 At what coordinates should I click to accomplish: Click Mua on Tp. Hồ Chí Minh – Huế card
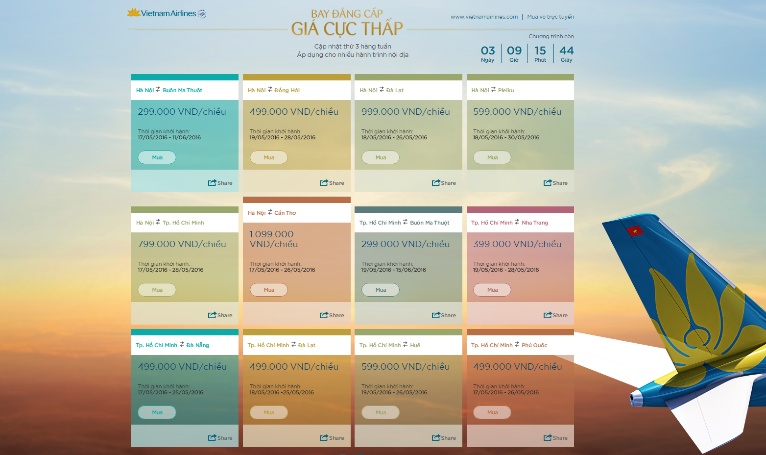381,412
